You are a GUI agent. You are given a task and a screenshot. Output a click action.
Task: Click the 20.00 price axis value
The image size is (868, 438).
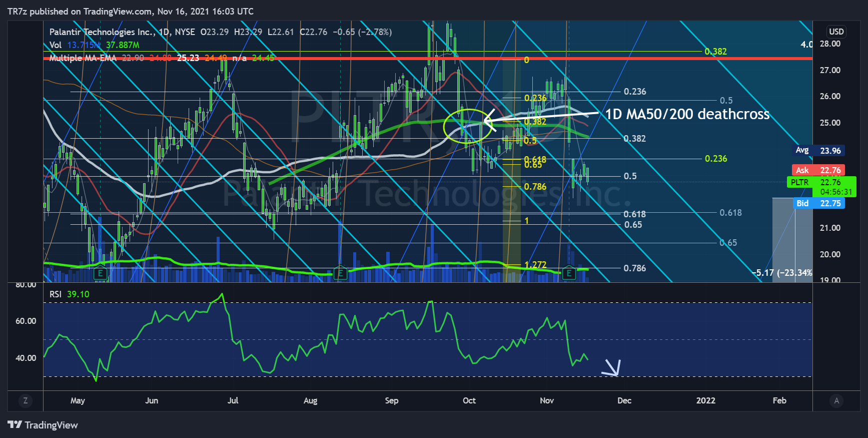(x=830, y=254)
